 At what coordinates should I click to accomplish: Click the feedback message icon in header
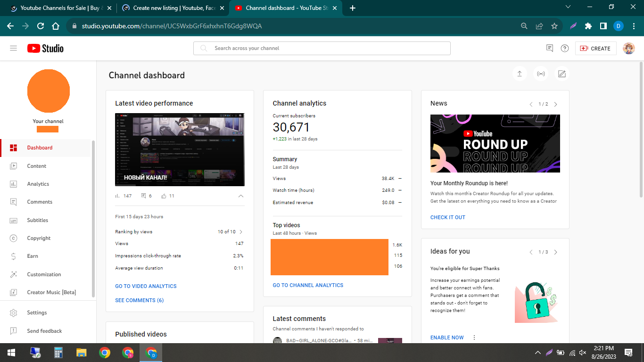pyautogui.click(x=549, y=48)
